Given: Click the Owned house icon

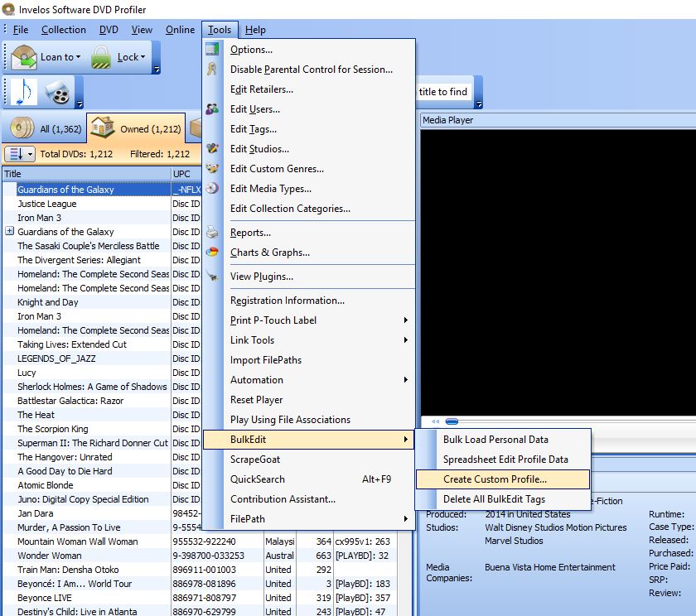Looking at the screenshot, I should 103,128.
